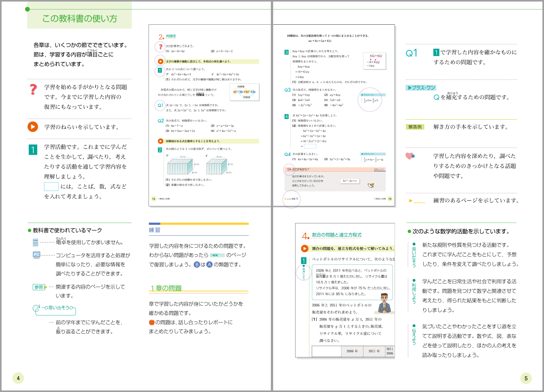Click the vertical 見いだそう activity label
Image resolution: width=544 pixels, height=392 pixels.
coord(414,255)
